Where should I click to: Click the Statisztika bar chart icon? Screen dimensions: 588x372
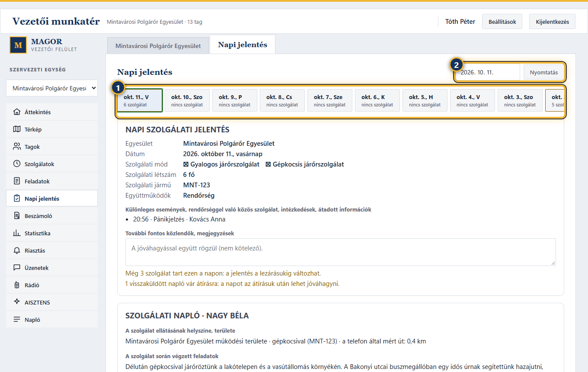click(x=17, y=233)
